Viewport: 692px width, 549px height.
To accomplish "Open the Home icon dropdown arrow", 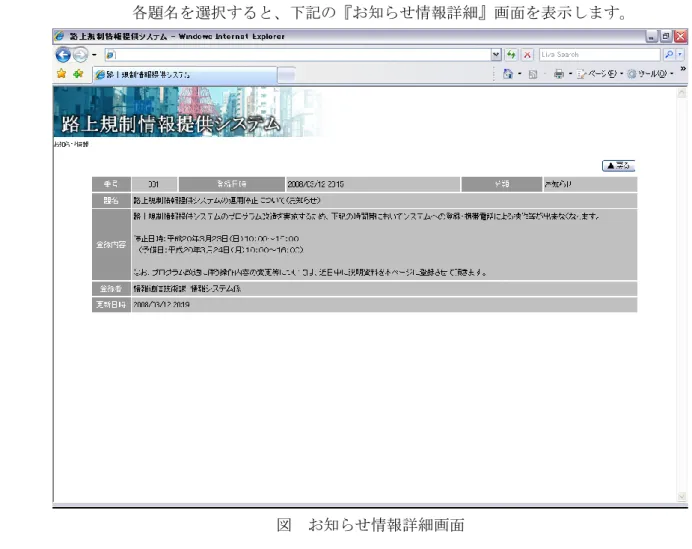I will (x=519, y=74).
